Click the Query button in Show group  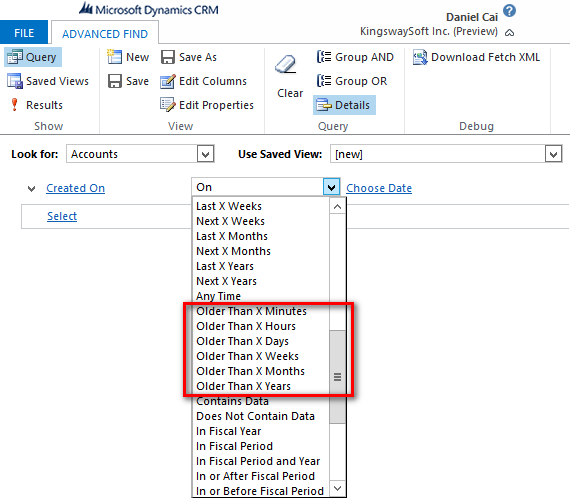[x=33, y=57]
